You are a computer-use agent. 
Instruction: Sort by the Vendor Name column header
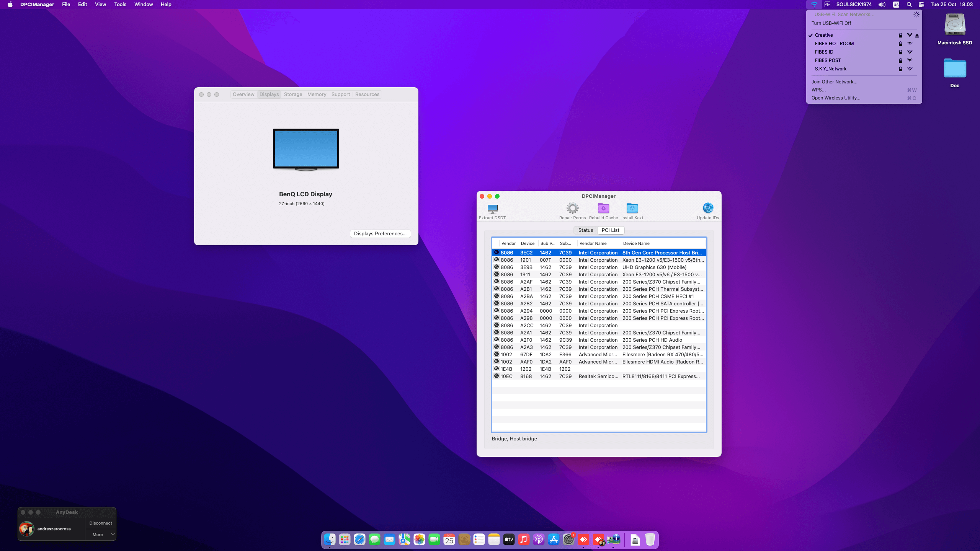pos(599,243)
